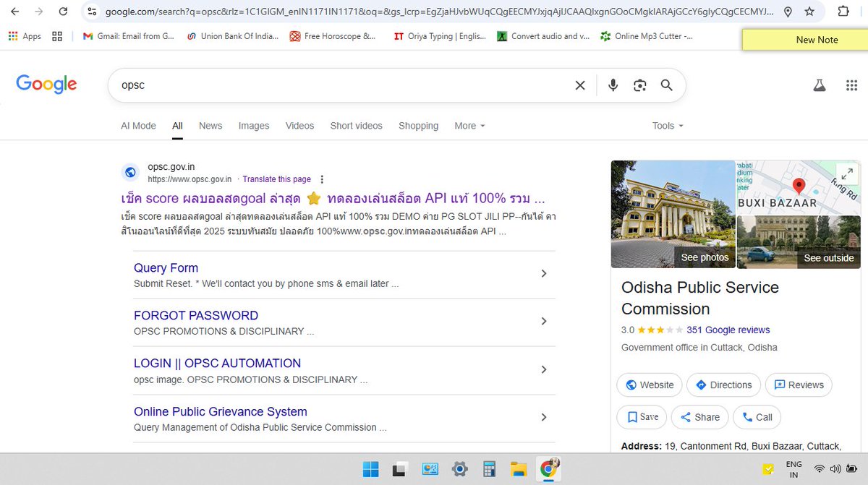Open 351 Google reviews link
Screen dimensions: 868x485
[x=728, y=330]
